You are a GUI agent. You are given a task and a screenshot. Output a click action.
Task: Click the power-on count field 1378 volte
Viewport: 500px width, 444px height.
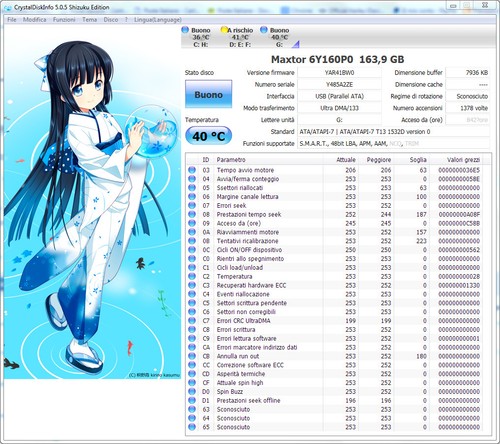pos(467,108)
